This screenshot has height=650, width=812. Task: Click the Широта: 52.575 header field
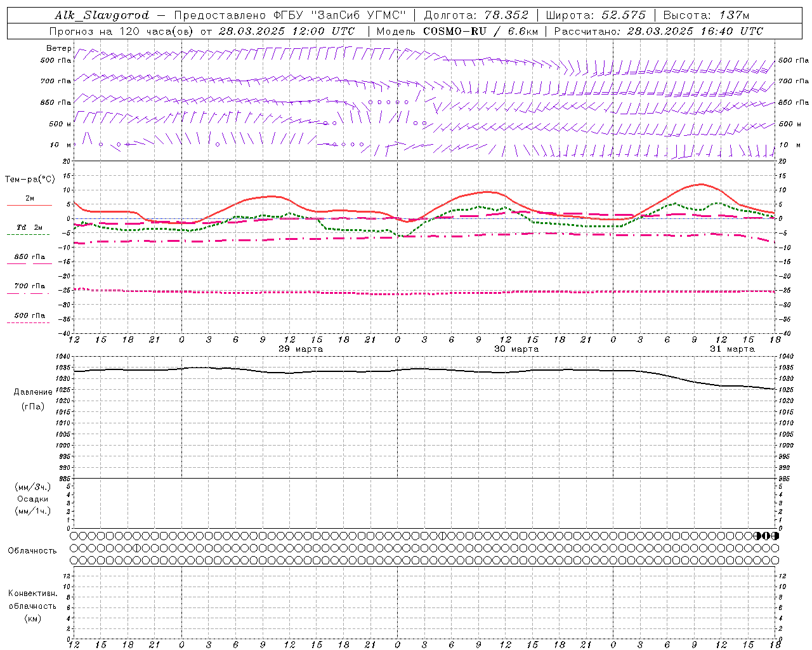(x=596, y=15)
